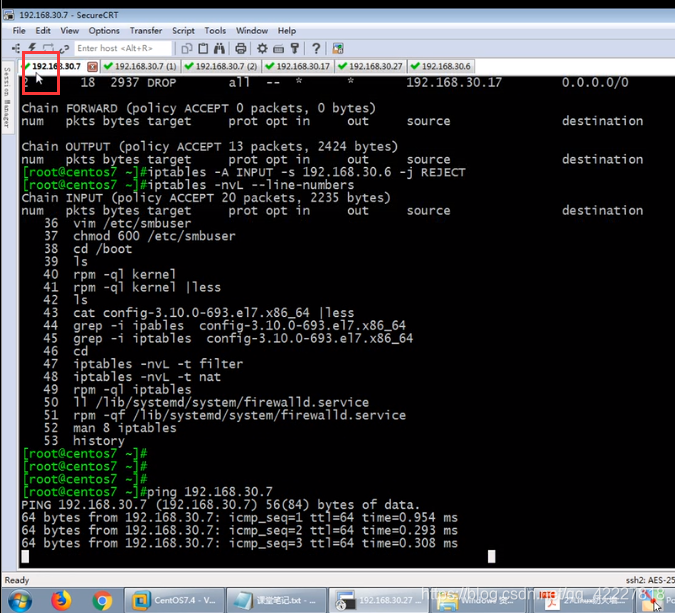This screenshot has height=613, width=675.
Task: Click the 'Chain FORWARD' policy line
Action: pos(198,108)
